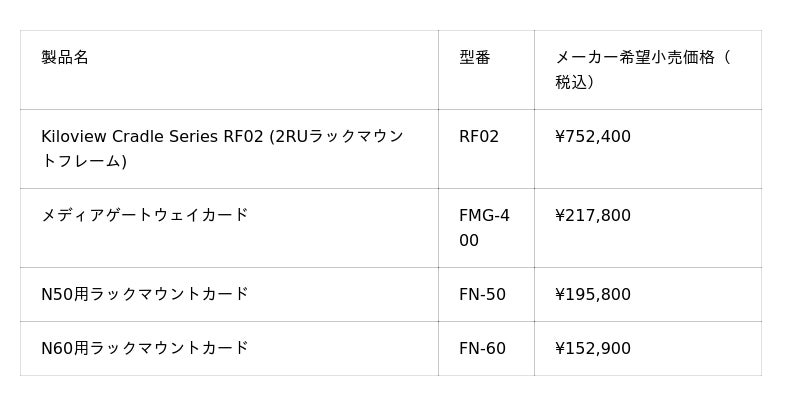Select the RF02 model number cell
This screenshot has width=800, height=406.
click(x=479, y=137)
